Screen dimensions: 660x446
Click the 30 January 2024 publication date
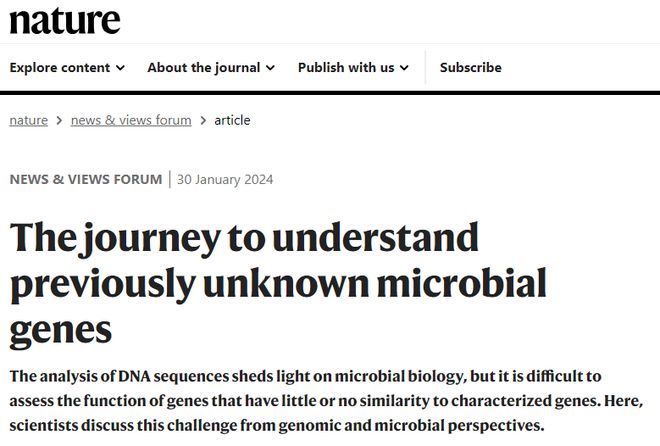pos(225,180)
